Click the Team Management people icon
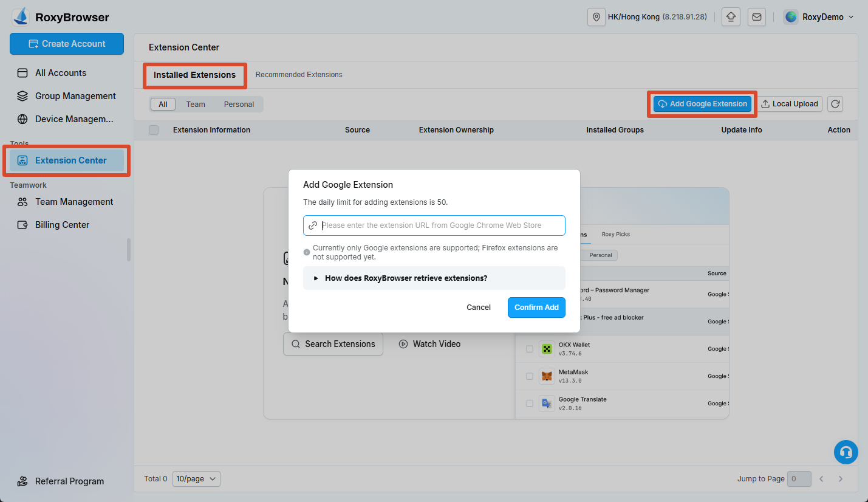 tap(22, 202)
